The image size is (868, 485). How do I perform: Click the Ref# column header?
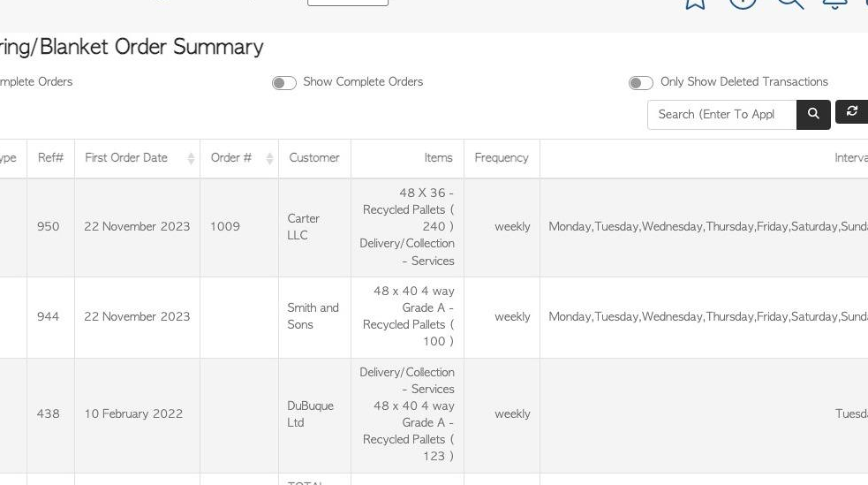pos(50,158)
